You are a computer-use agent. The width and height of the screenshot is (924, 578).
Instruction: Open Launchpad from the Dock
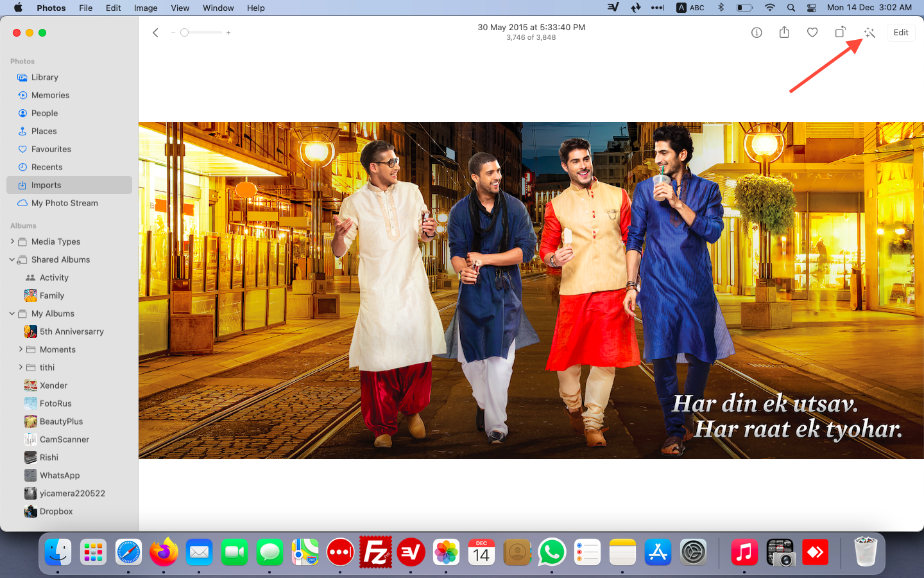point(93,552)
